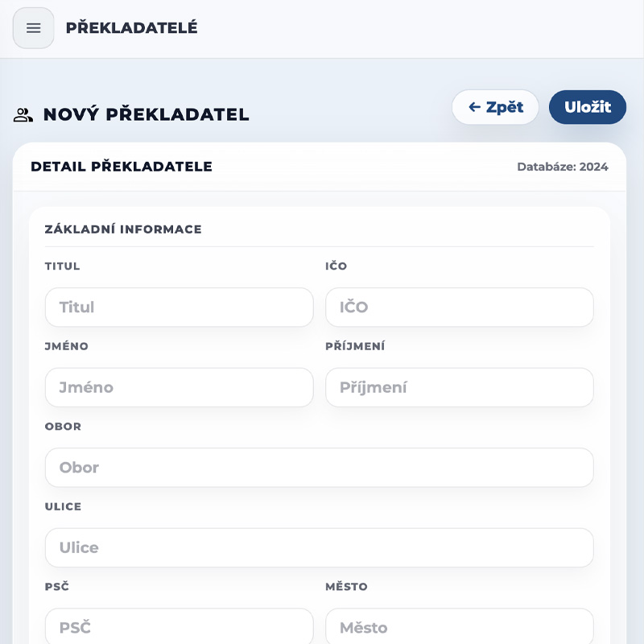Click the Databáze: 2024 label

(562, 167)
